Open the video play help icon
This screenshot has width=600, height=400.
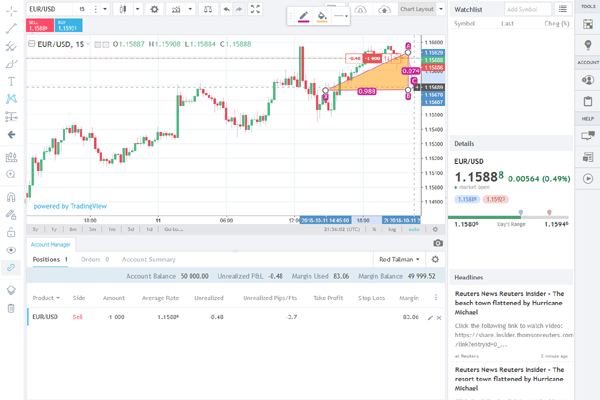coord(588,178)
